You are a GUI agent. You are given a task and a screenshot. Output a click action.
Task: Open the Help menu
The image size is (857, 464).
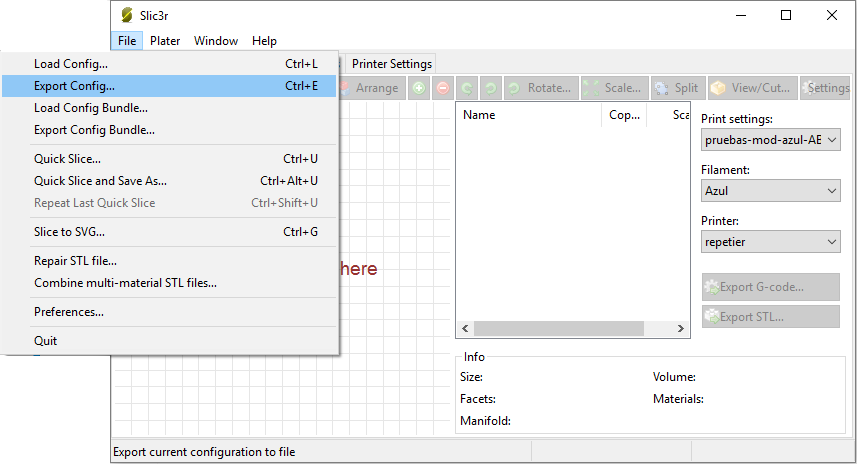pyautogui.click(x=265, y=41)
